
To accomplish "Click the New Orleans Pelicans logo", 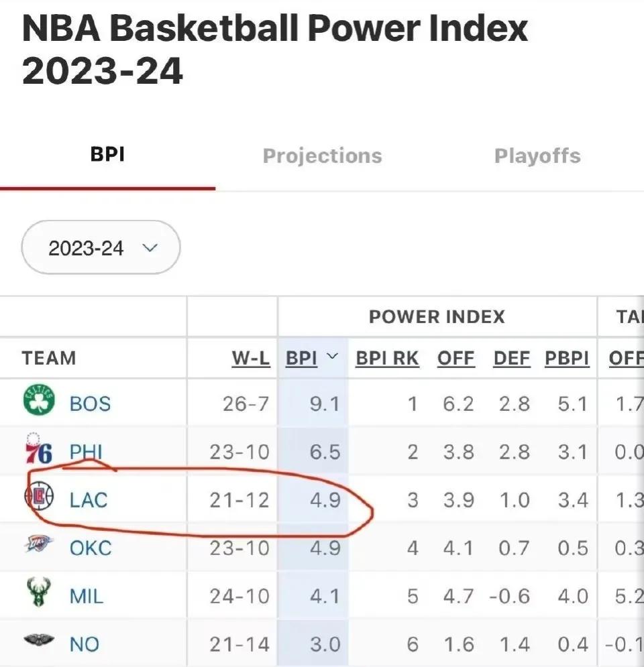I will point(39,640).
